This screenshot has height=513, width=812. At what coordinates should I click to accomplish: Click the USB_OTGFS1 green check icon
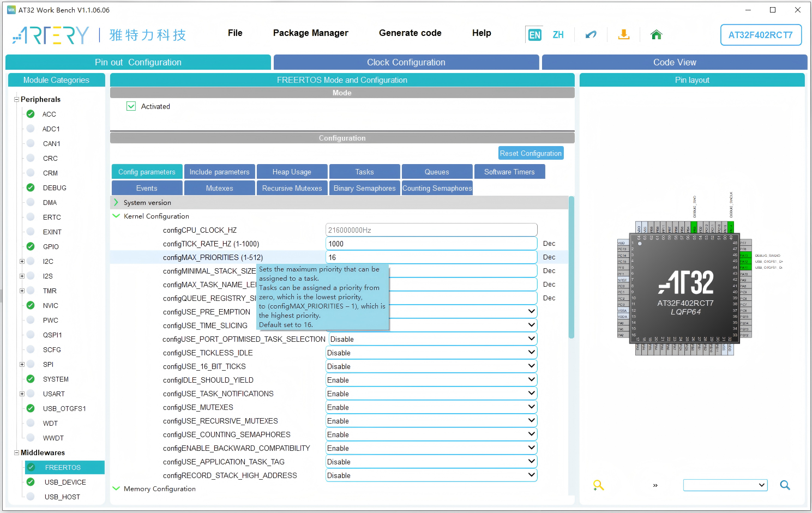31,408
